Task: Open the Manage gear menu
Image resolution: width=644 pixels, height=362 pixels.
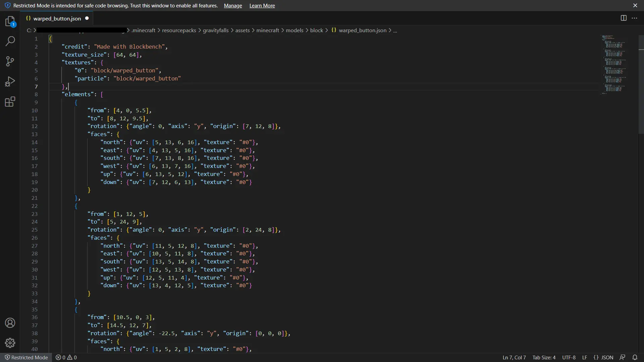Action: (x=10, y=343)
